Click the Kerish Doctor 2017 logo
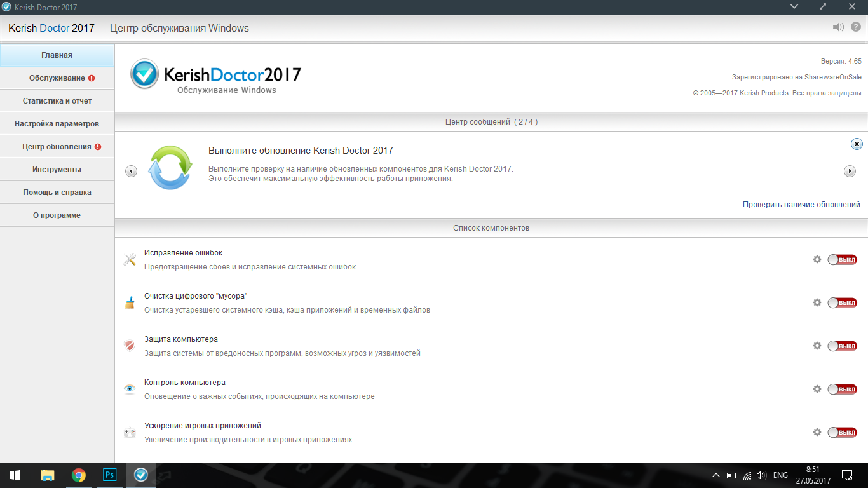The height and width of the screenshot is (488, 868). (x=215, y=76)
